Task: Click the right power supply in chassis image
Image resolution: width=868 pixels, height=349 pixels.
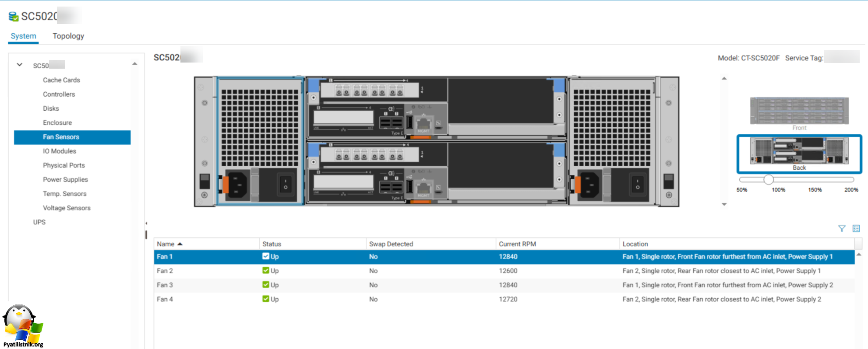Action: tap(614, 141)
